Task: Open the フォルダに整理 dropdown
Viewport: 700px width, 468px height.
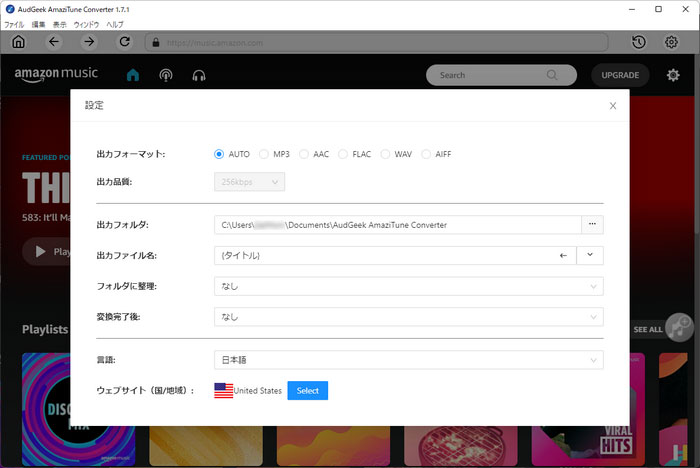Action: pyautogui.click(x=408, y=286)
